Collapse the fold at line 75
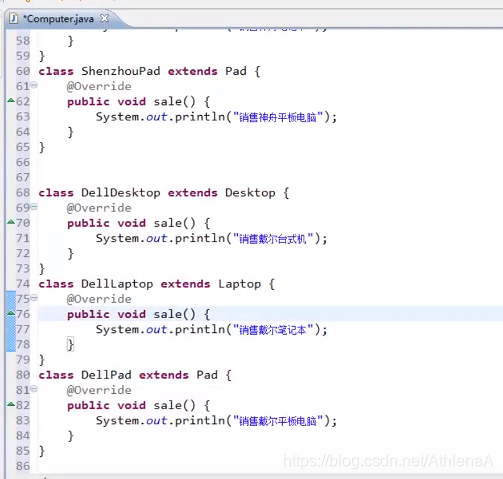503x479 pixels. 34,298
